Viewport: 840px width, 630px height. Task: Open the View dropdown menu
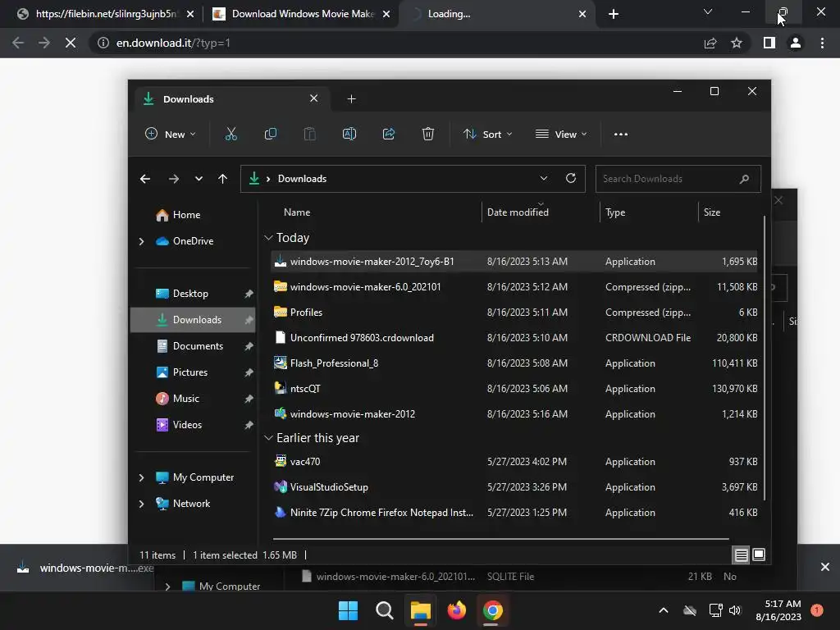561,134
